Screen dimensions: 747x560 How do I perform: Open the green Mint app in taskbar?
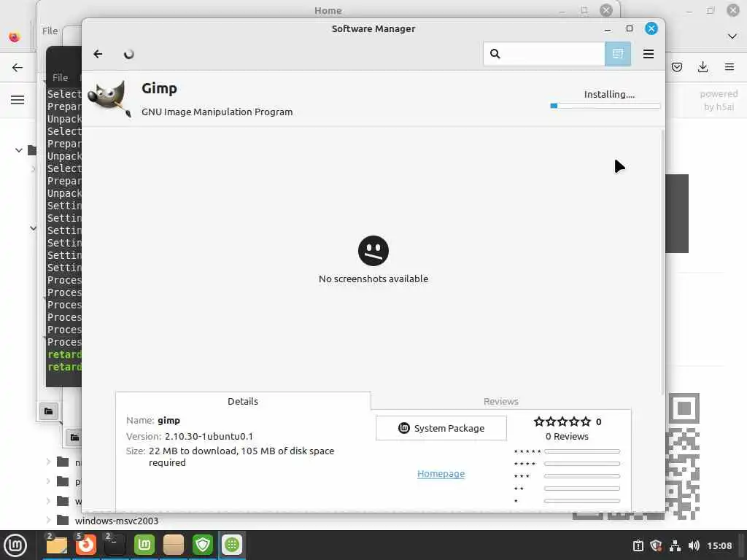(144, 545)
